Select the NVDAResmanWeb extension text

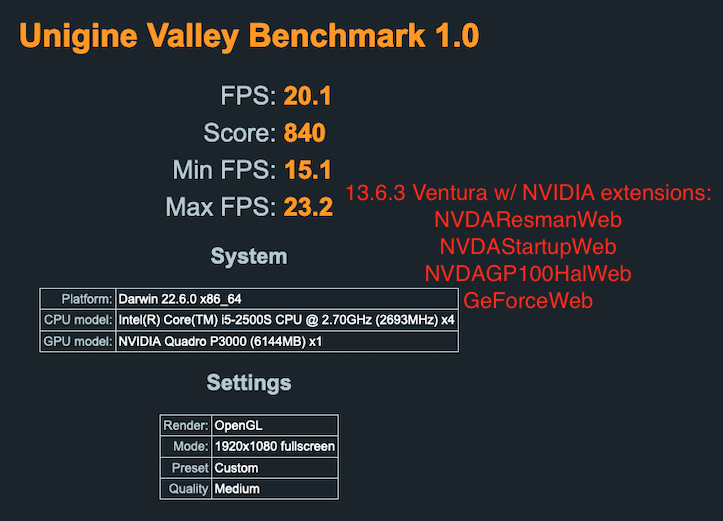click(x=527, y=219)
